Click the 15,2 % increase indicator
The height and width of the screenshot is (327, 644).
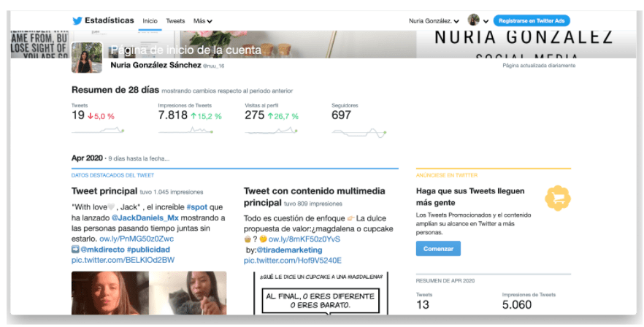[x=206, y=116]
